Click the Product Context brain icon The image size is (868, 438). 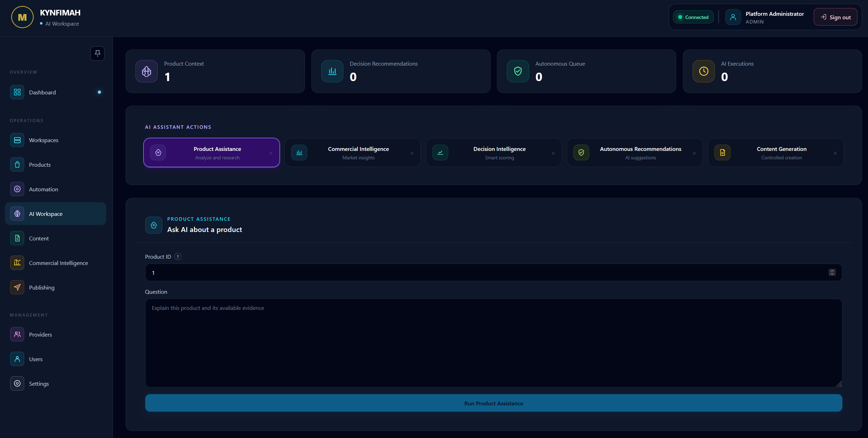(147, 71)
